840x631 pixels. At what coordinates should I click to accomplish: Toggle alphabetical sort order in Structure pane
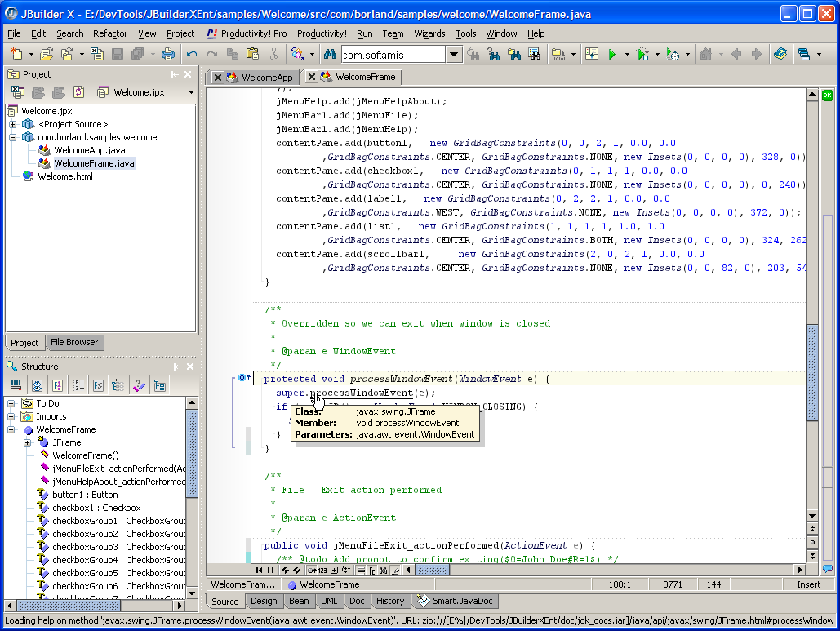79,385
